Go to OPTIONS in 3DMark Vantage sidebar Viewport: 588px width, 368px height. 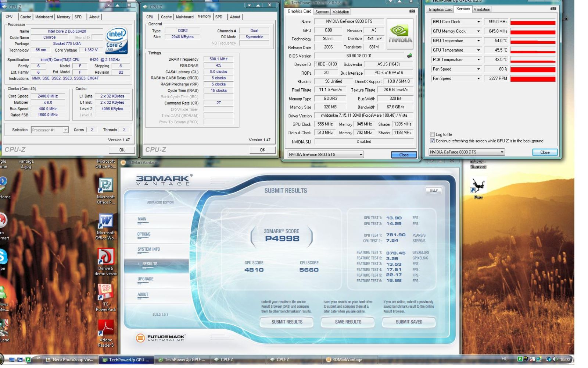[144, 234]
